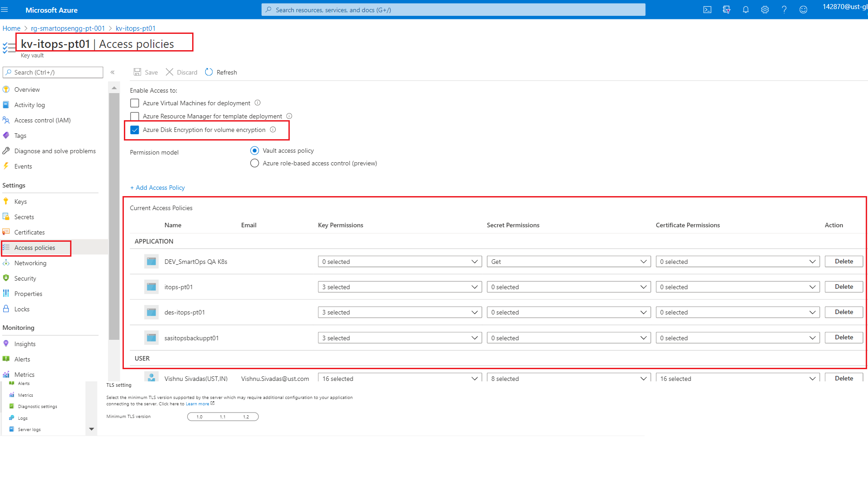Expand Key Permissions for DEV_SmartOps QA K8s
868x488 pixels.
(x=400, y=262)
